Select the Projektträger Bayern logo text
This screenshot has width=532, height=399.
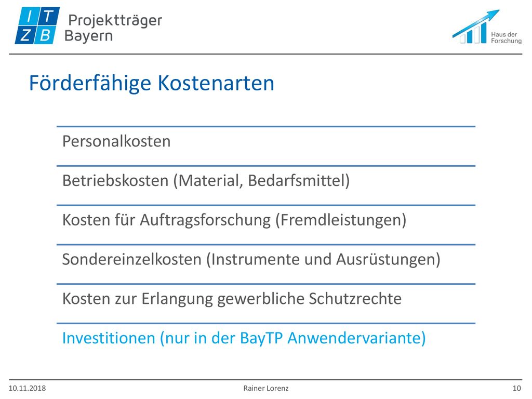pos(113,28)
